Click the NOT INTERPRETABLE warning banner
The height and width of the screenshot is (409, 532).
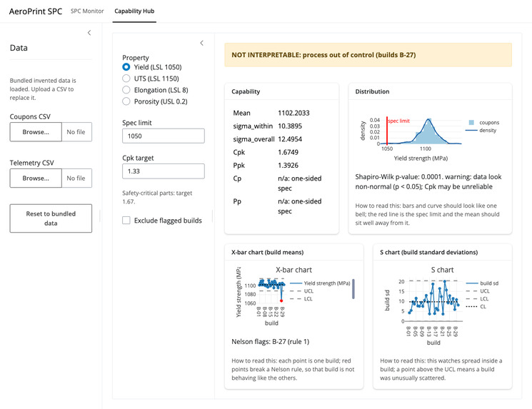(x=368, y=55)
